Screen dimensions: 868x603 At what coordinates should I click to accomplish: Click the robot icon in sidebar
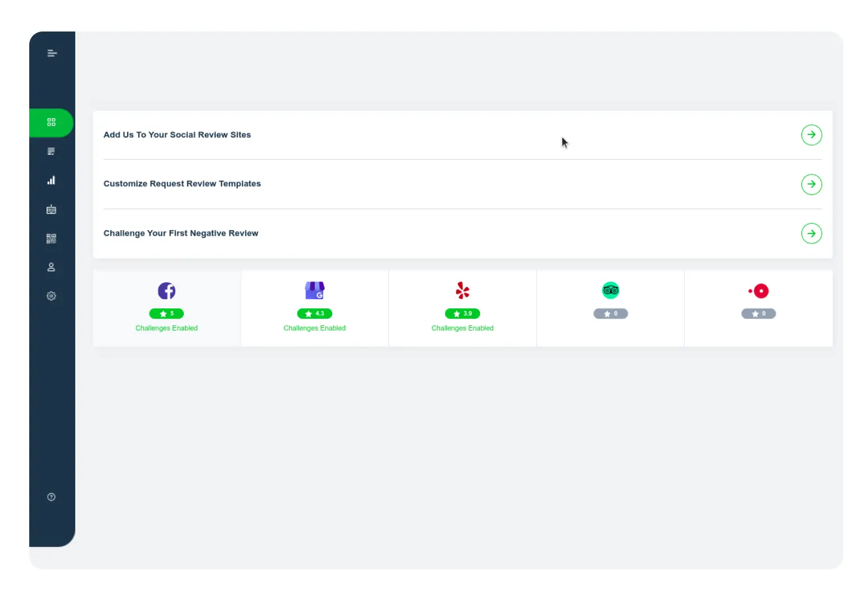[x=51, y=210]
